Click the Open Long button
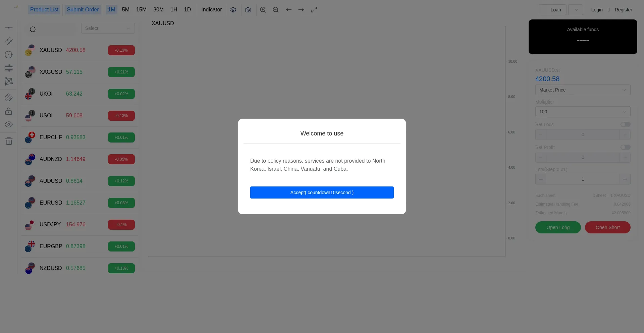This screenshot has width=644, height=333. point(558,227)
